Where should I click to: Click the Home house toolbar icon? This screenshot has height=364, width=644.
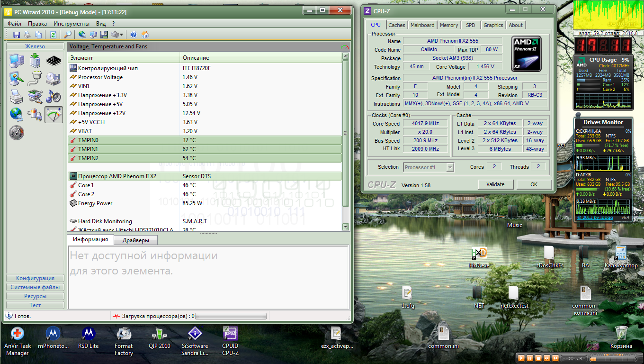[x=145, y=35]
